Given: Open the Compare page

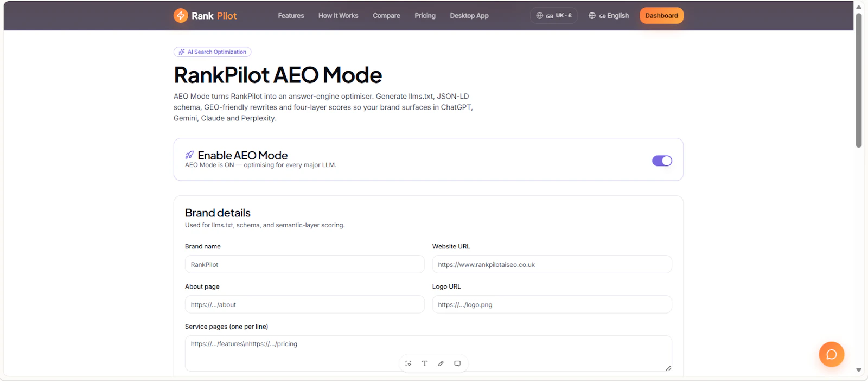Looking at the screenshot, I should (x=386, y=16).
